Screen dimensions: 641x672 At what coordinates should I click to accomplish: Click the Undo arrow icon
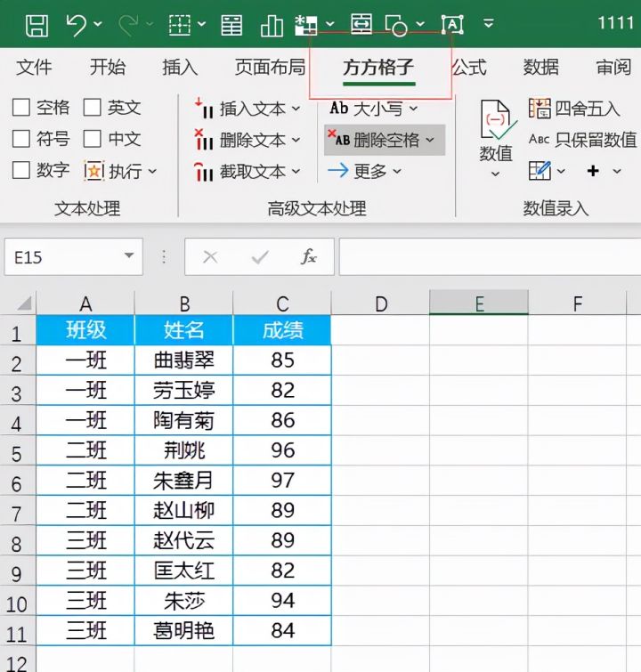pyautogui.click(x=77, y=25)
